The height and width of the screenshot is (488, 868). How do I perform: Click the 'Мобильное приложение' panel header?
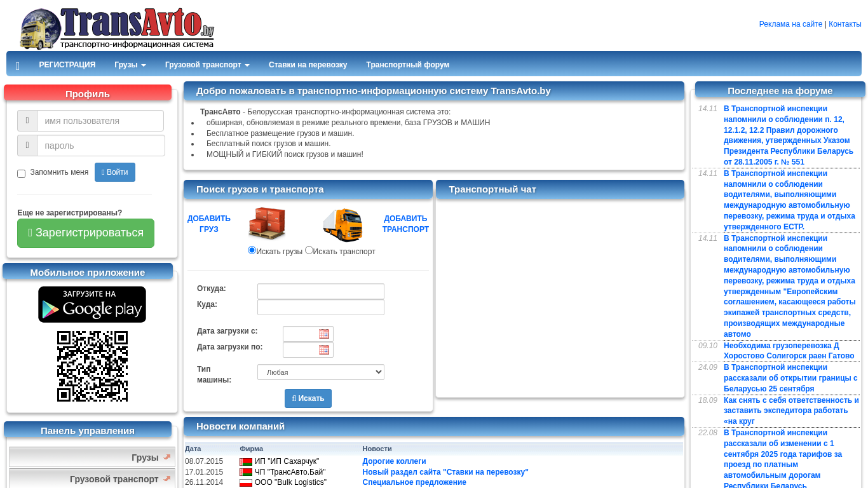click(x=88, y=273)
